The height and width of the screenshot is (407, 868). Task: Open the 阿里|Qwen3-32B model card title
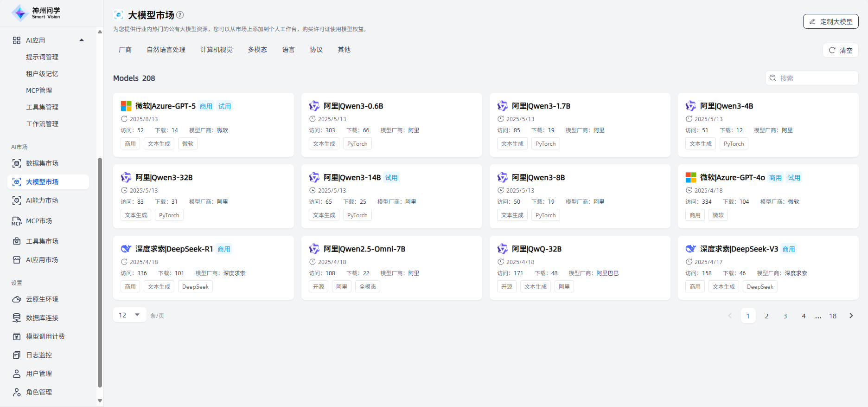click(164, 178)
